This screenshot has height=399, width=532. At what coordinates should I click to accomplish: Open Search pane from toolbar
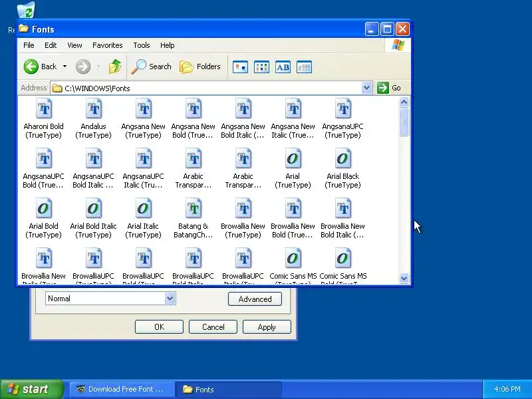coord(152,66)
